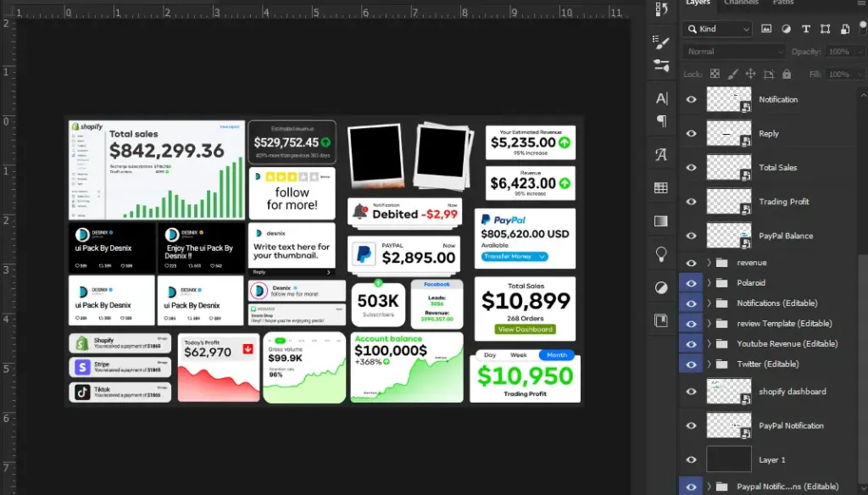Screen dimensions: 868x495
Task: Hide the PayPal Notification layer
Action: 692,425
